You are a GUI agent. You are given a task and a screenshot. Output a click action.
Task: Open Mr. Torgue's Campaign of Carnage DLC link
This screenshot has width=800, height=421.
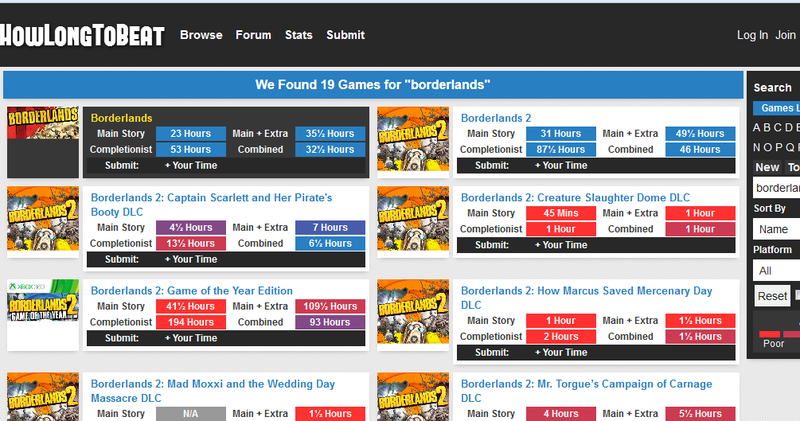(586, 391)
